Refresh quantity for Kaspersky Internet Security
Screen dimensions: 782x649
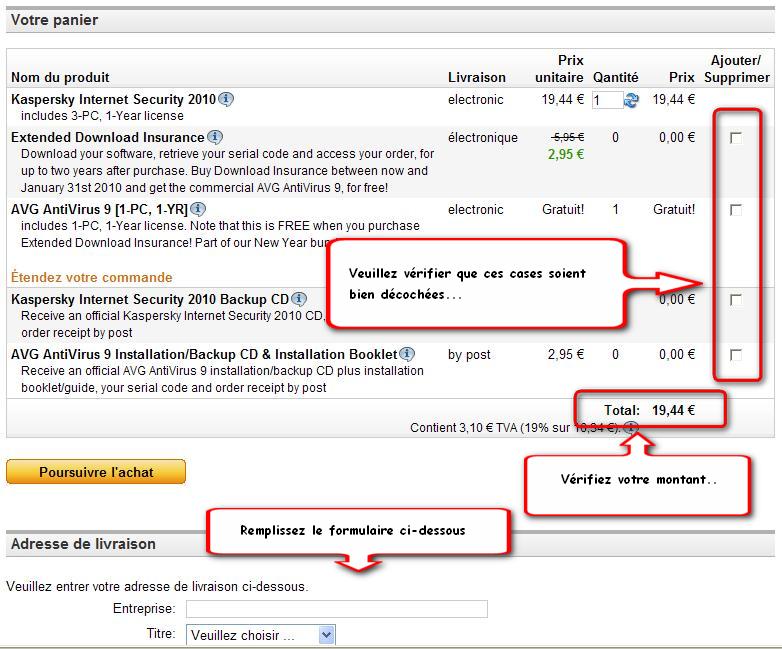631,100
